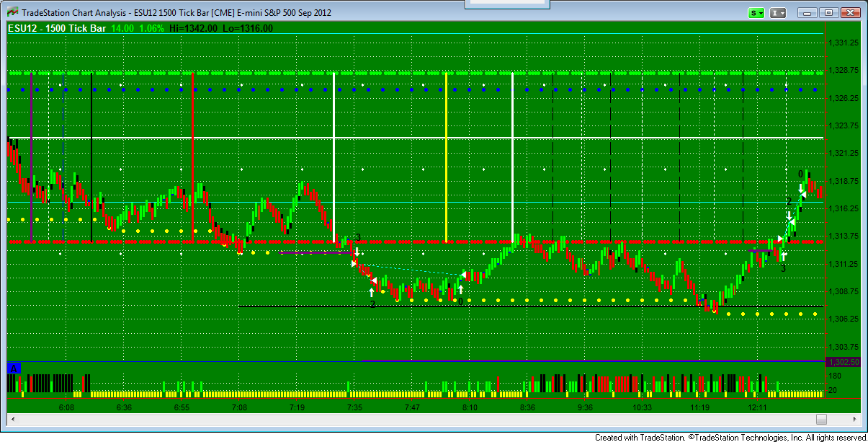Click the 6:55 time axis label
This screenshot has height=442, width=868.
click(x=182, y=407)
